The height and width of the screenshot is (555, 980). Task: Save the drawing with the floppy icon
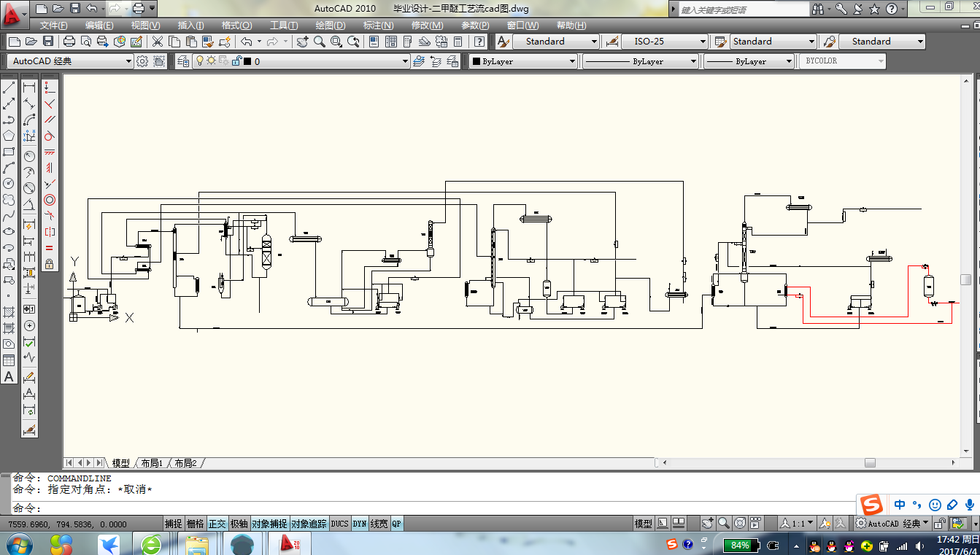pos(48,42)
